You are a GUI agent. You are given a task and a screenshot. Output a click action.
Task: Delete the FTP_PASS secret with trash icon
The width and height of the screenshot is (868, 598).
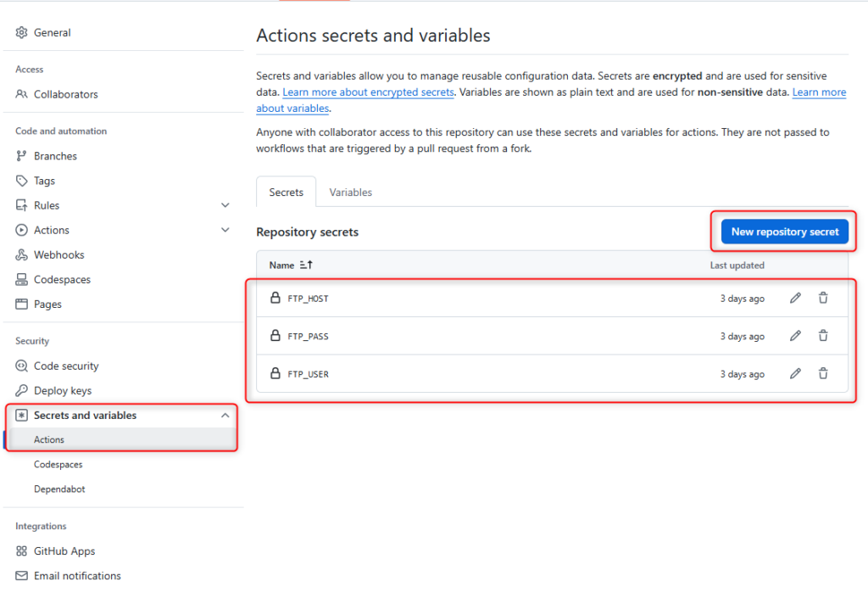coord(823,336)
